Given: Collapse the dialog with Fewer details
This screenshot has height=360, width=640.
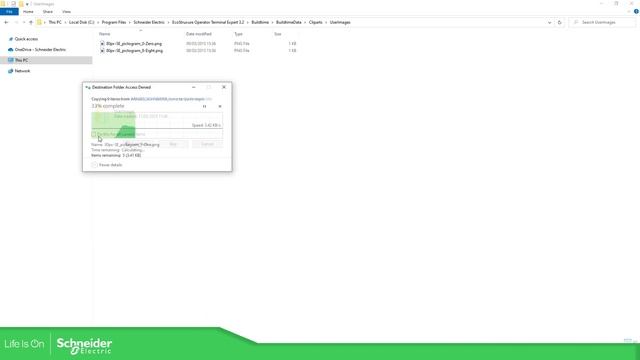Looking at the screenshot, I should tap(107, 165).
